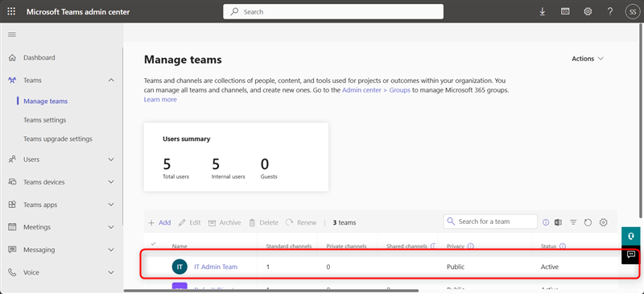Screen dimensions: 644x294
Task: Click the top Search box
Action: (333, 11)
